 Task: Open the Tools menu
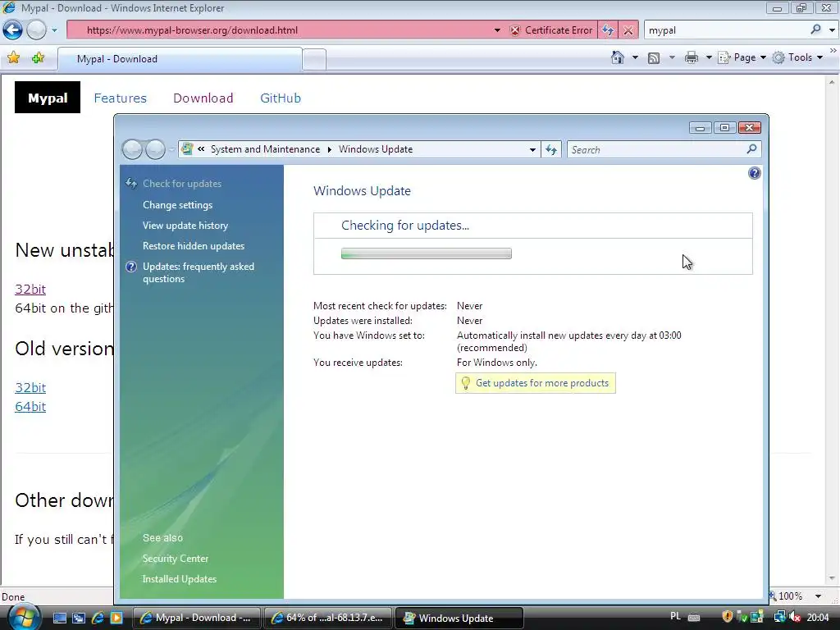797,57
